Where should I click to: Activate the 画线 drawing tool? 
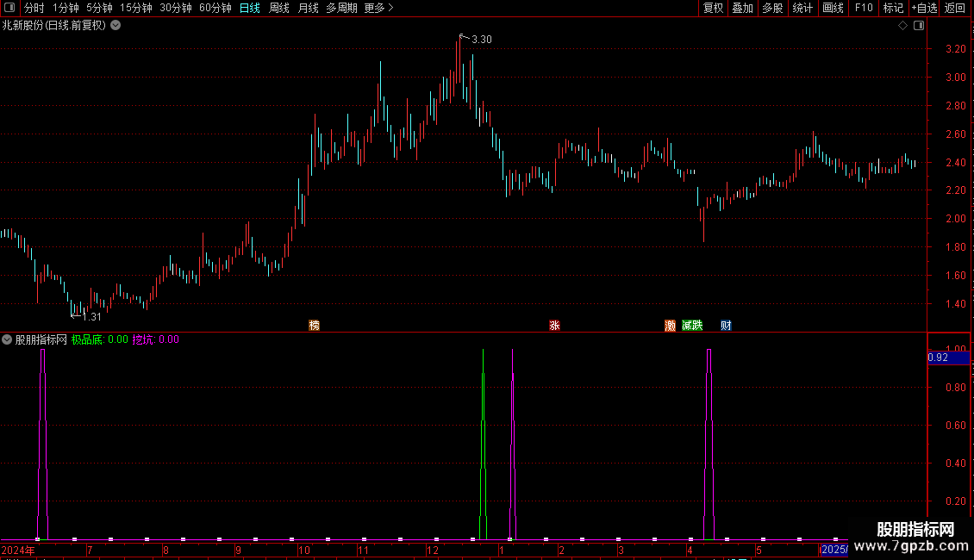coord(833,8)
